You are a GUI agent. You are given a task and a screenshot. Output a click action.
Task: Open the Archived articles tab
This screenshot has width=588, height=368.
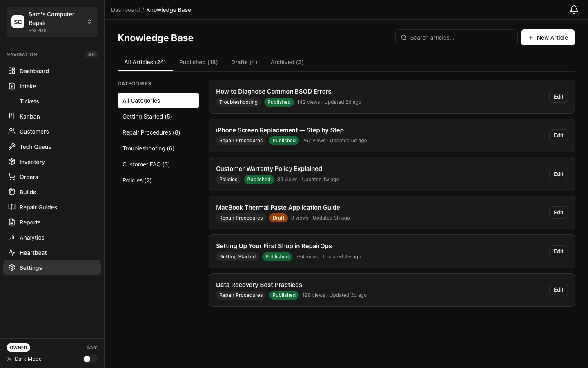click(287, 62)
